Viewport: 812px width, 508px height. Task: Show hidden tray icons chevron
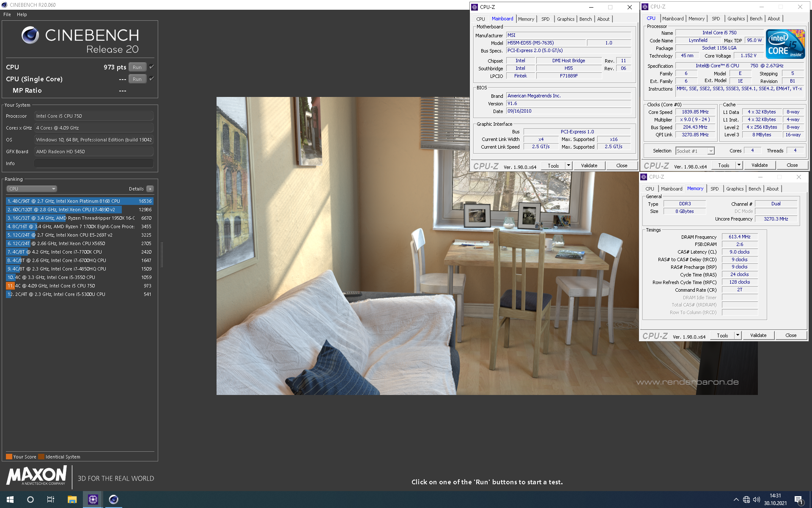(736, 500)
